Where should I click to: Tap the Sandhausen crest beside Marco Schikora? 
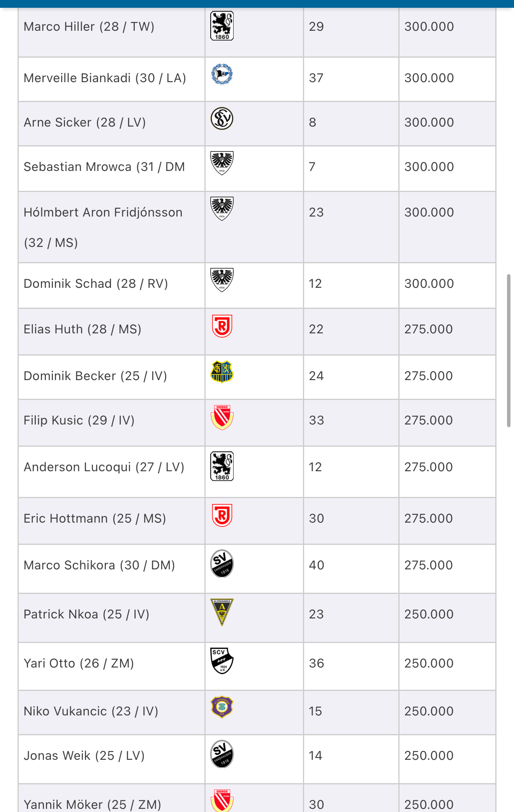click(x=222, y=564)
